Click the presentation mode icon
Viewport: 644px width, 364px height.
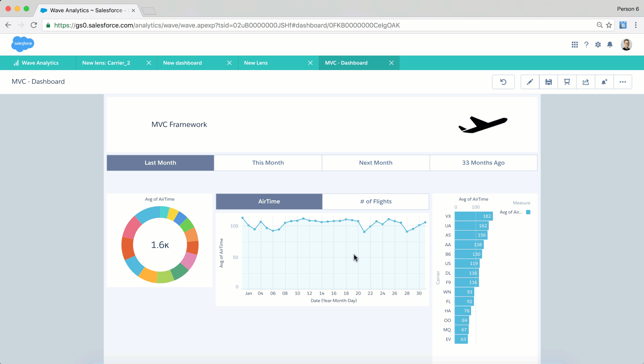[567, 82]
